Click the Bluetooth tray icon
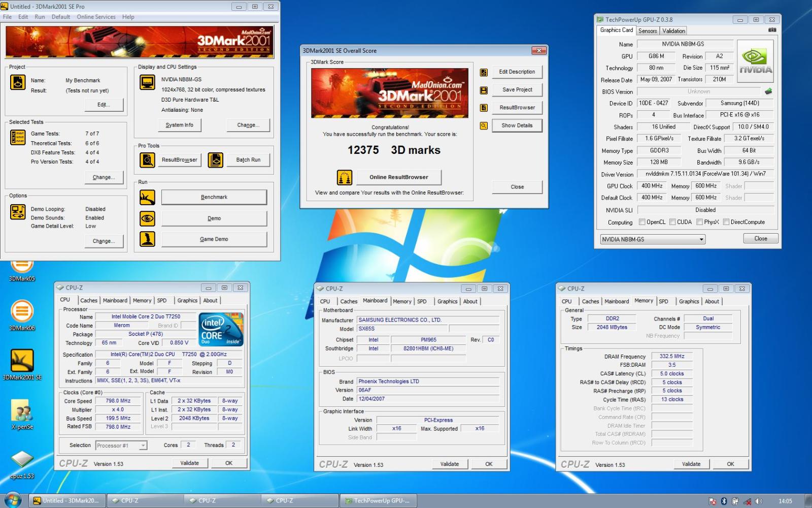The image size is (812, 508). [x=724, y=501]
